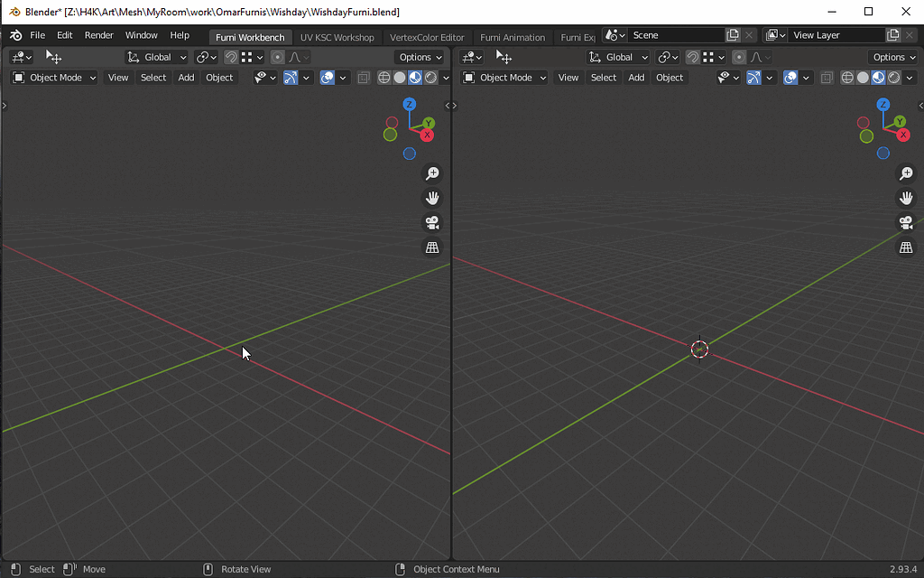Expand the left toolbar arrow in left viewport
The width and height of the screenshot is (924, 578).
[5, 106]
